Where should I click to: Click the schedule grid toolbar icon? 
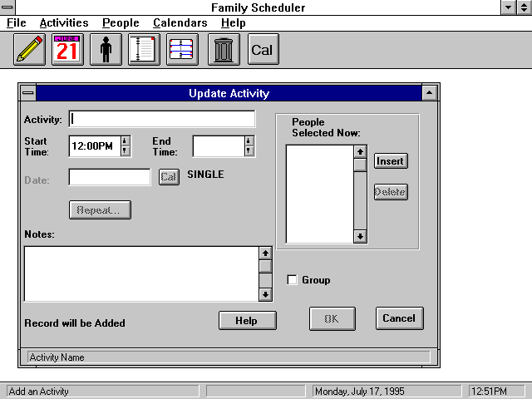click(x=183, y=50)
